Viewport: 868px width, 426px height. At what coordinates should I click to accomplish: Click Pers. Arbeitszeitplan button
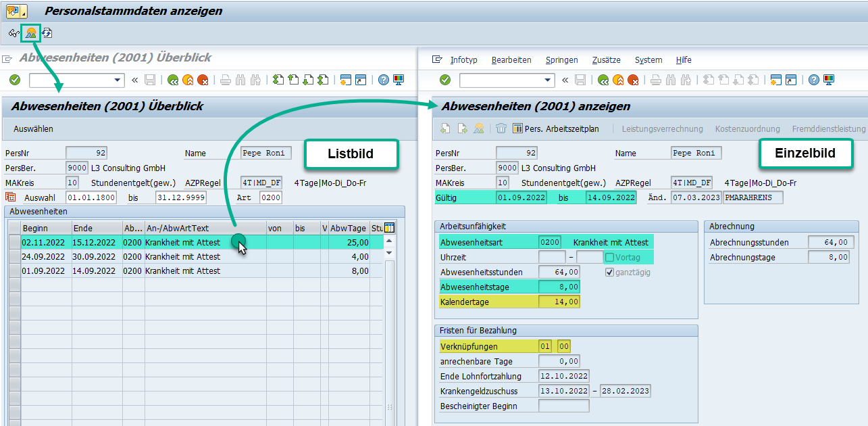[x=556, y=128]
